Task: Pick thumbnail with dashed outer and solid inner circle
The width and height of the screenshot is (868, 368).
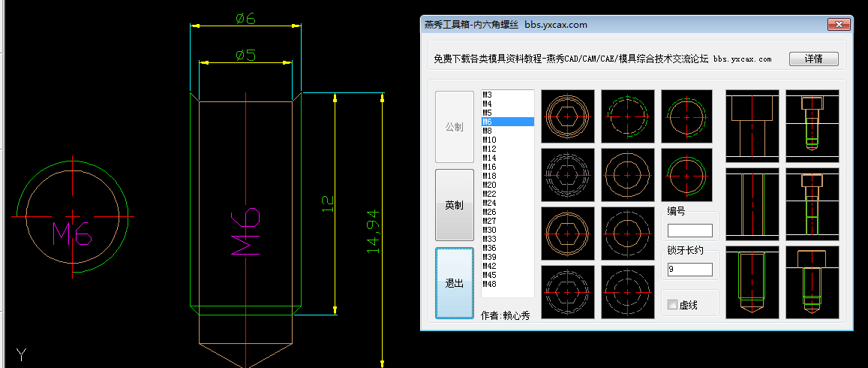Action: tap(628, 234)
